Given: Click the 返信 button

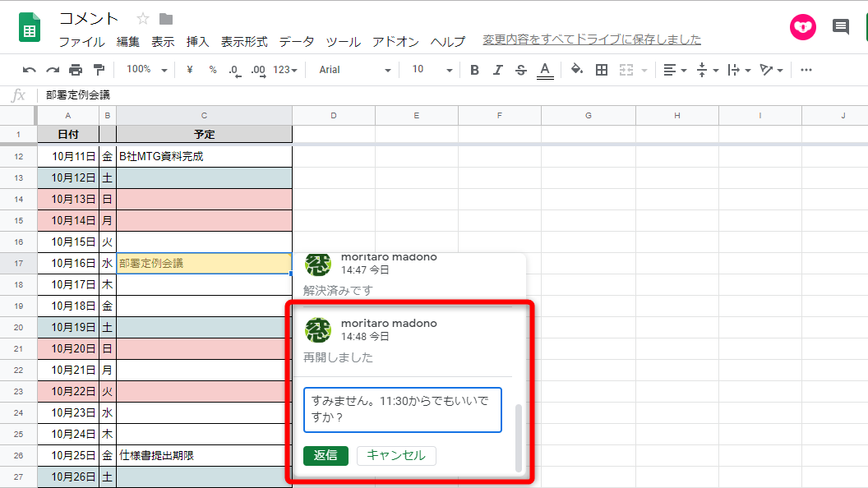Looking at the screenshot, I should pyautogui.click(x=325, y=456).
